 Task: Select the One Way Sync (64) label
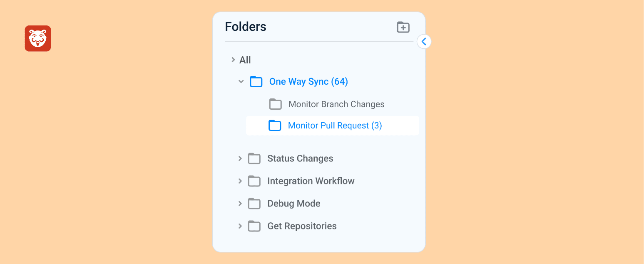click(308, 82)
